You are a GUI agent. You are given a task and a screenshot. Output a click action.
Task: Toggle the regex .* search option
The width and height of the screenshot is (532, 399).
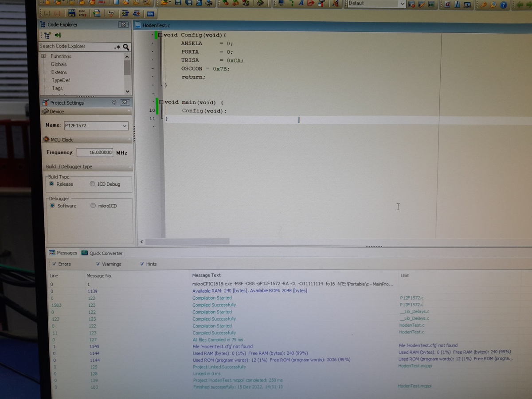pyautogui.click(x=117, y=47)
